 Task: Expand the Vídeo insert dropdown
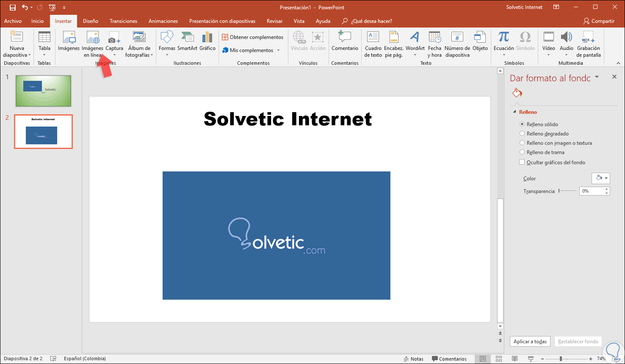(x=548, y=55)
